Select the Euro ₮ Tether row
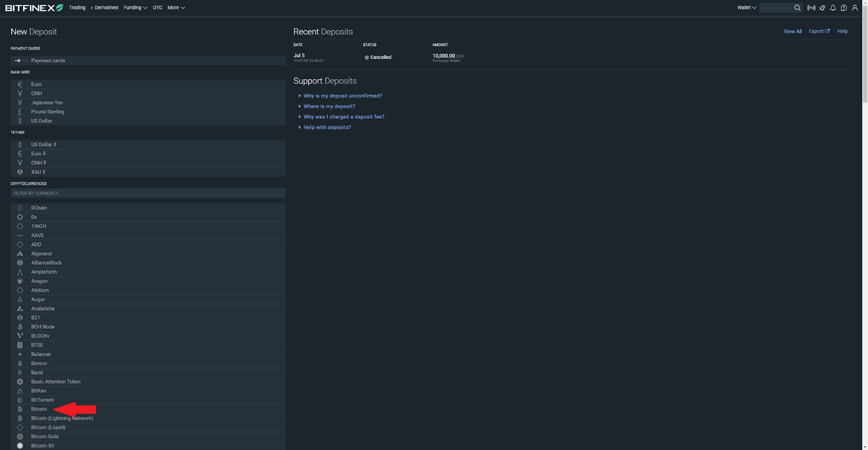The width and height of the screenshot is (868, 450). pyautogui.click(x=148, y=154)
